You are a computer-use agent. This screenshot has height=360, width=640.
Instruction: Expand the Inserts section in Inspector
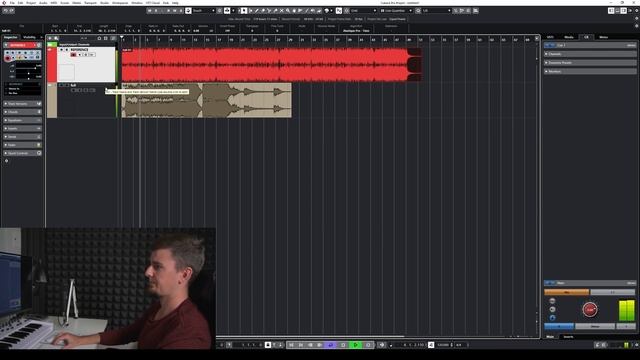(x=22, y=129)
